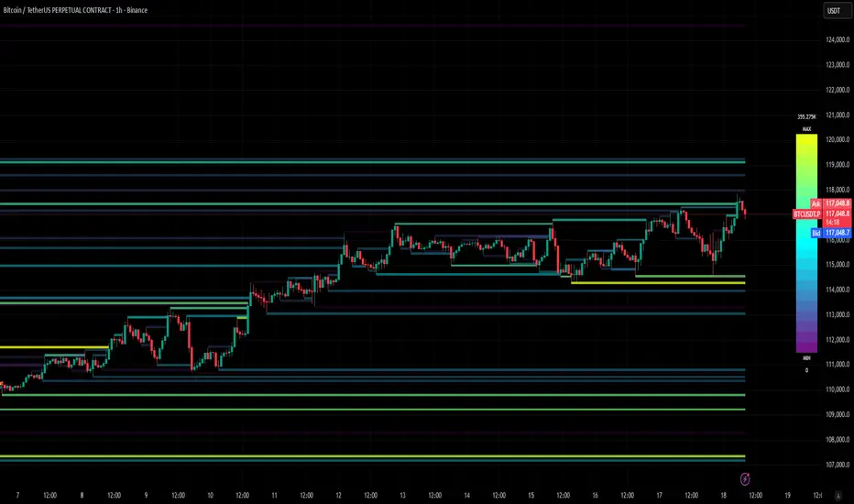Click the 124,000.0 price axis label
Image resolution: width=854 pixels, height=504 pixels.
click(838, 39)
